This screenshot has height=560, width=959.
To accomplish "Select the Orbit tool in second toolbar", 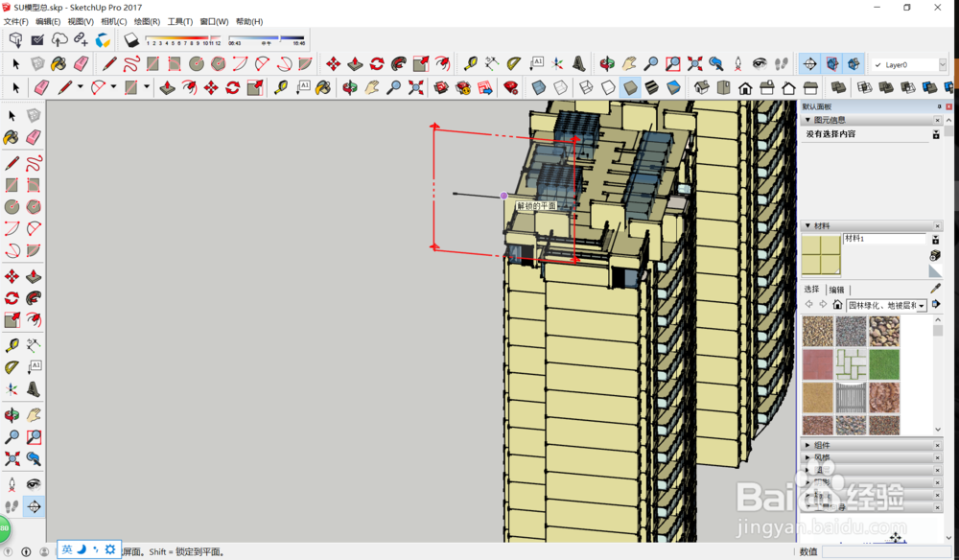I will [x=350, y=88].
